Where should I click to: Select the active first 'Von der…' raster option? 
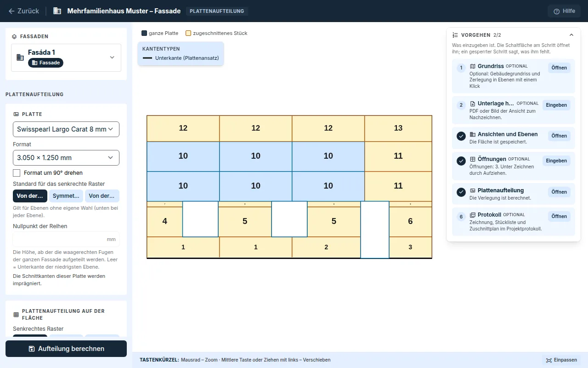coord(30,196)
